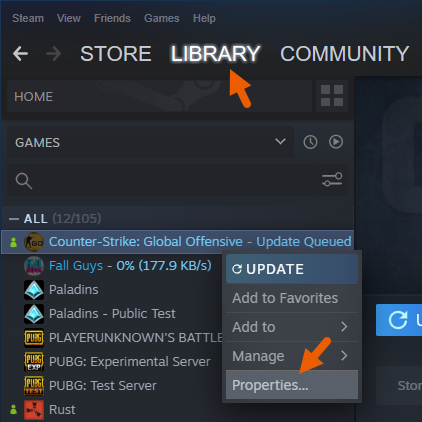The width and height of the screenshot is (422, 422).
Task: Open advanced filter sliders icon
Action: [x=332, y=180]
